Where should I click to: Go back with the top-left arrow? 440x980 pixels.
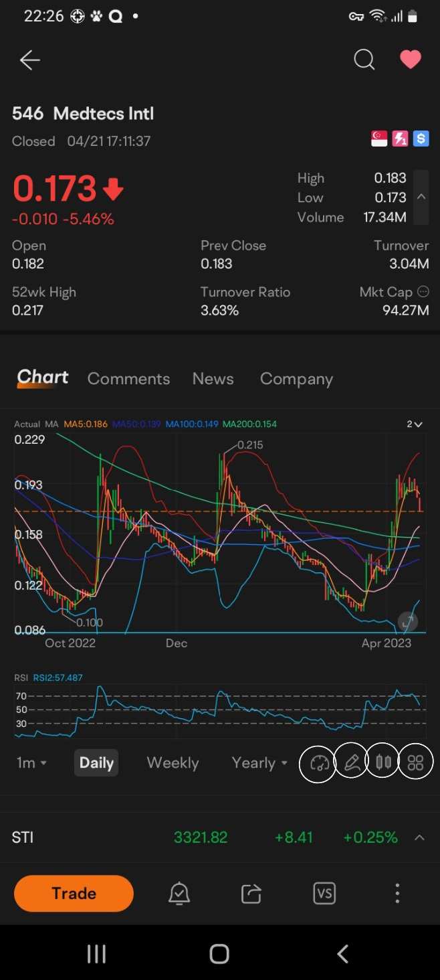(30, 60)
